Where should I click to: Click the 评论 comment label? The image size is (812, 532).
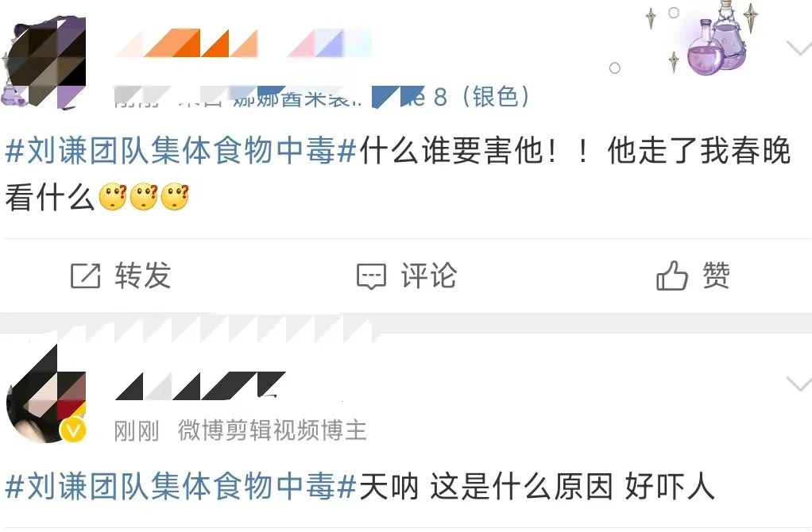pos(429,276)
